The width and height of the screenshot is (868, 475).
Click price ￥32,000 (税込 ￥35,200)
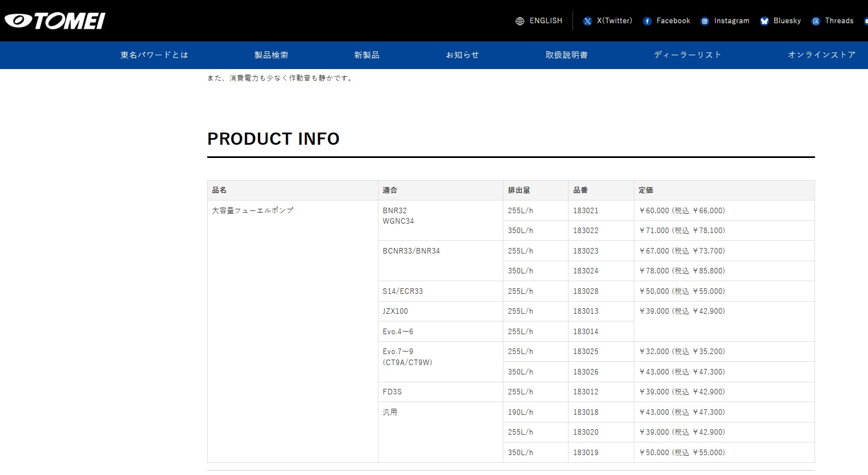tap(682, 351)
